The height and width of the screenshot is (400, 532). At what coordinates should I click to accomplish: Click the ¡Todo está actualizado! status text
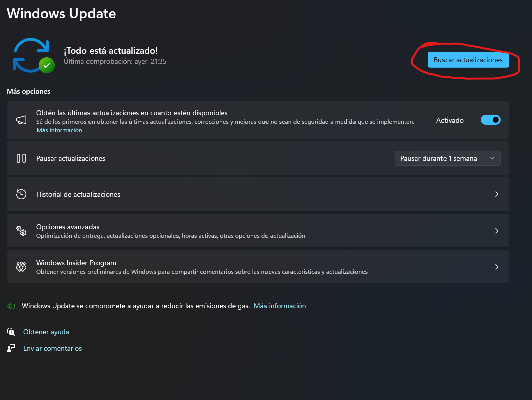tap(111, 51)
